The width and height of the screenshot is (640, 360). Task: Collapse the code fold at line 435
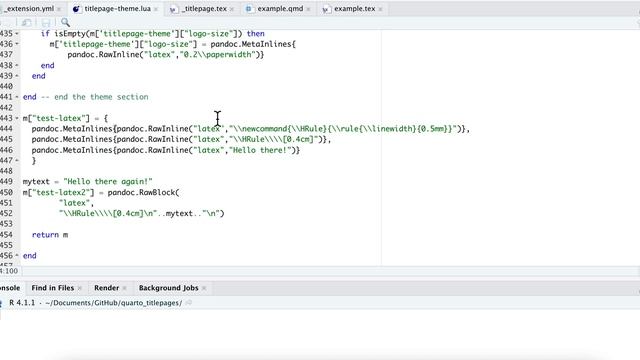click(x=17, y=33)
